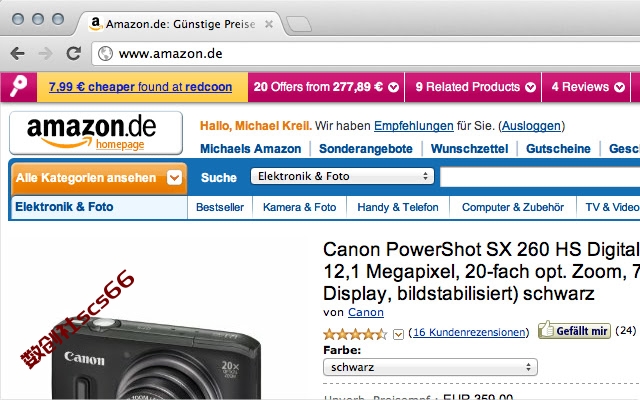Click the Amazon favicon on the tab
This screenshot has height=400, width=640.
pyautogui.click(x=95, y=24)
